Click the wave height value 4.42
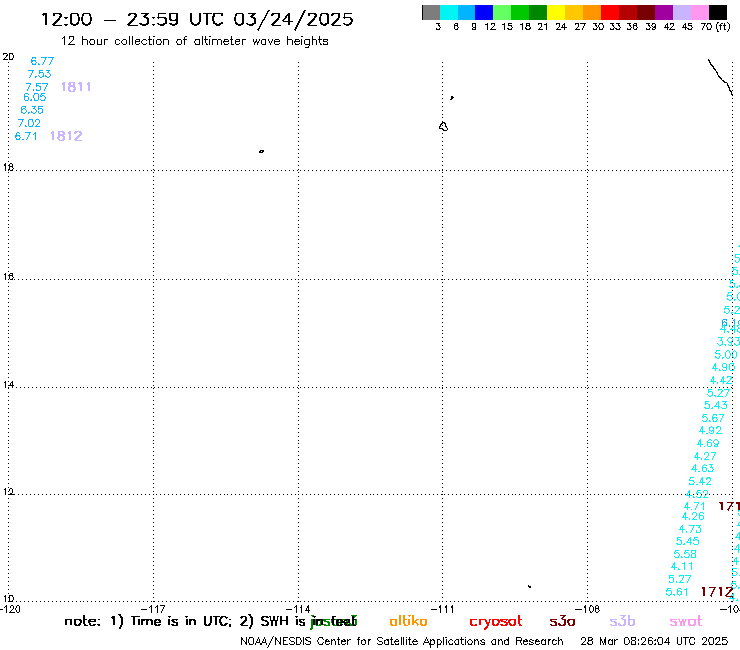 click(721, 380)
